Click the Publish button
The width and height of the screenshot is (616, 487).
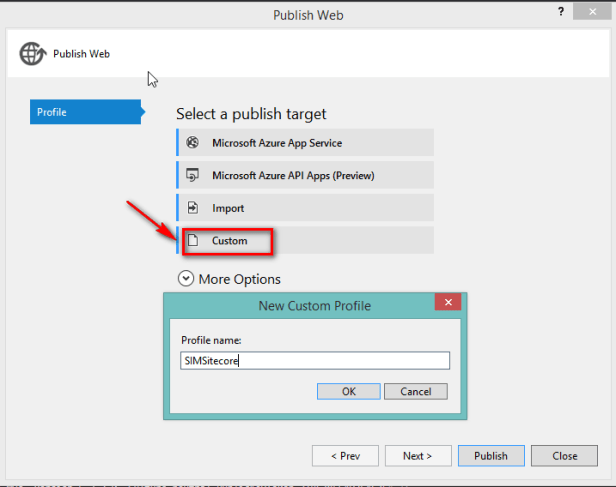coord(491,456)
